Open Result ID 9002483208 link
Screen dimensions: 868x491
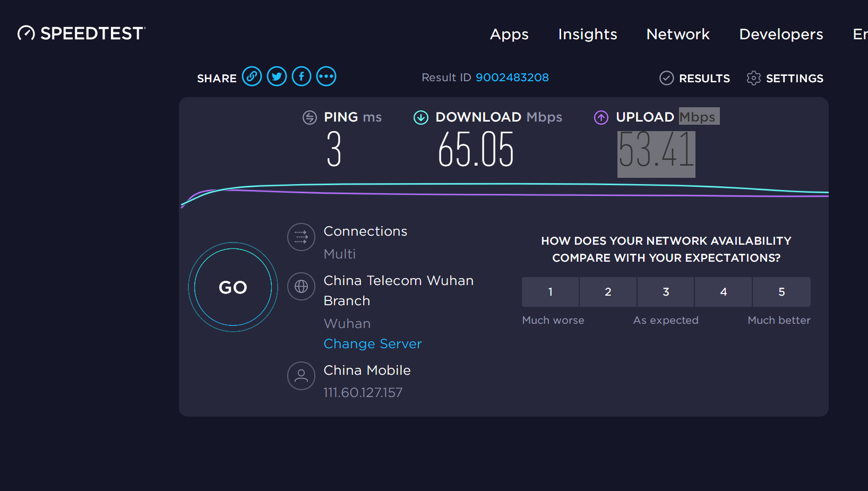point(512,77)
